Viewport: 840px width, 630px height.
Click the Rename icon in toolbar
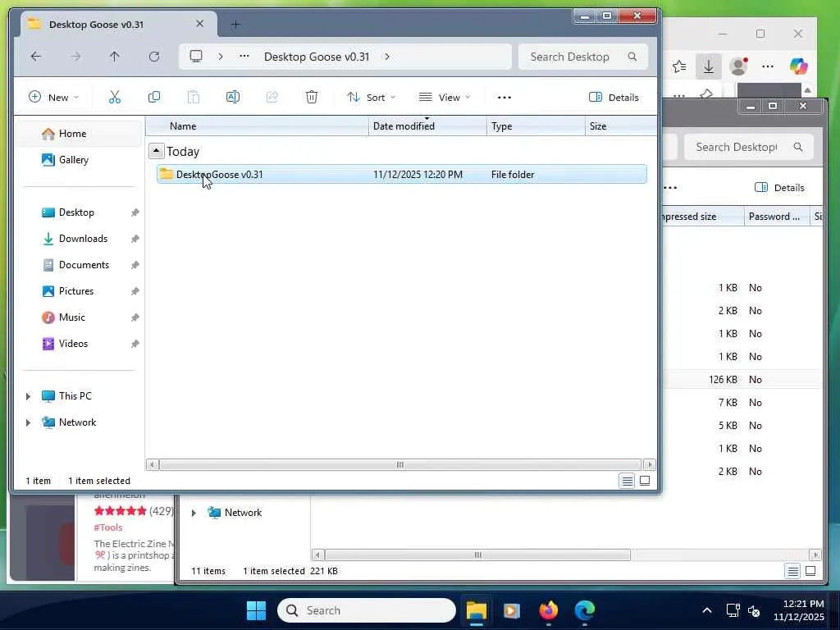232,97
